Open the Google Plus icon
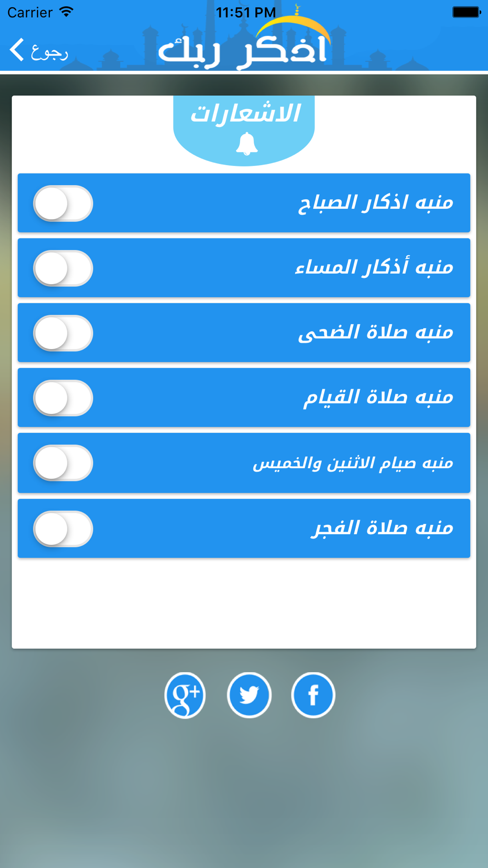This screenshot has height=868, width=488. click(185, 695)
